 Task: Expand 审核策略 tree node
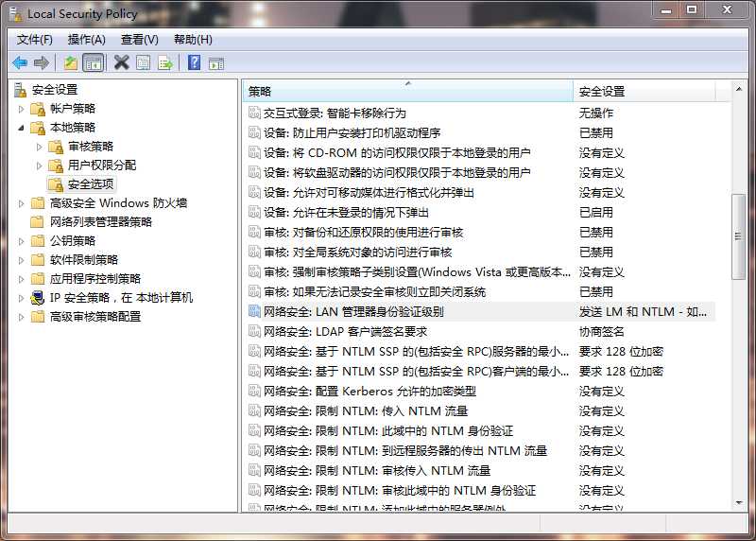pos(40,147)
